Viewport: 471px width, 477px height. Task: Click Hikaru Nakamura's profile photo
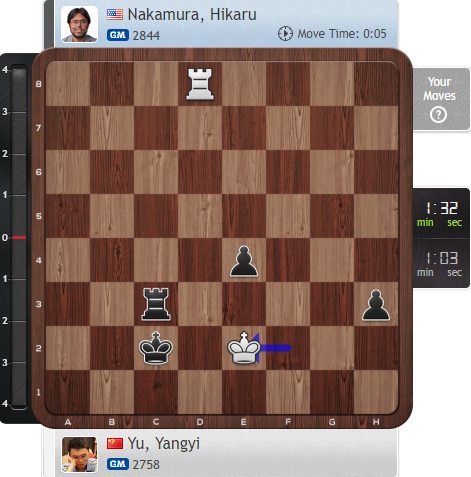click(x=79, y=24)
